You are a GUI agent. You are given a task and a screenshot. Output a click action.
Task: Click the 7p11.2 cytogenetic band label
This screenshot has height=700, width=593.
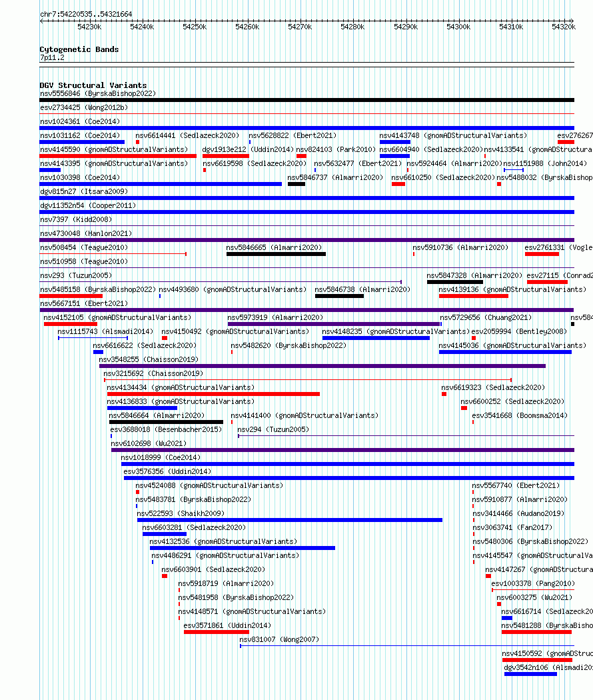coord(52,58)
